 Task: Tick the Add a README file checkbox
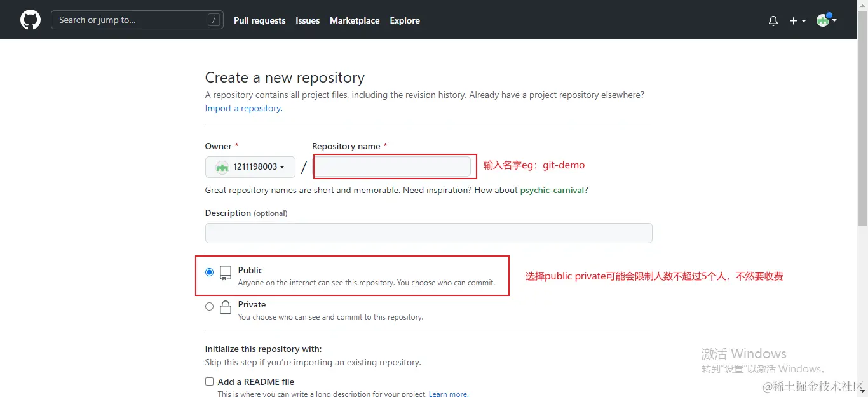[x=209, y=382]
